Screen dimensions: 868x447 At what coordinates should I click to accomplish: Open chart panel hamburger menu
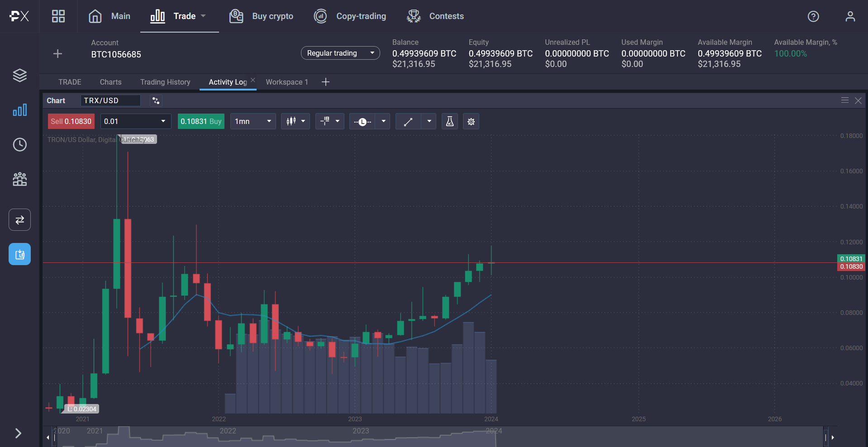click(x=844, y=100)
